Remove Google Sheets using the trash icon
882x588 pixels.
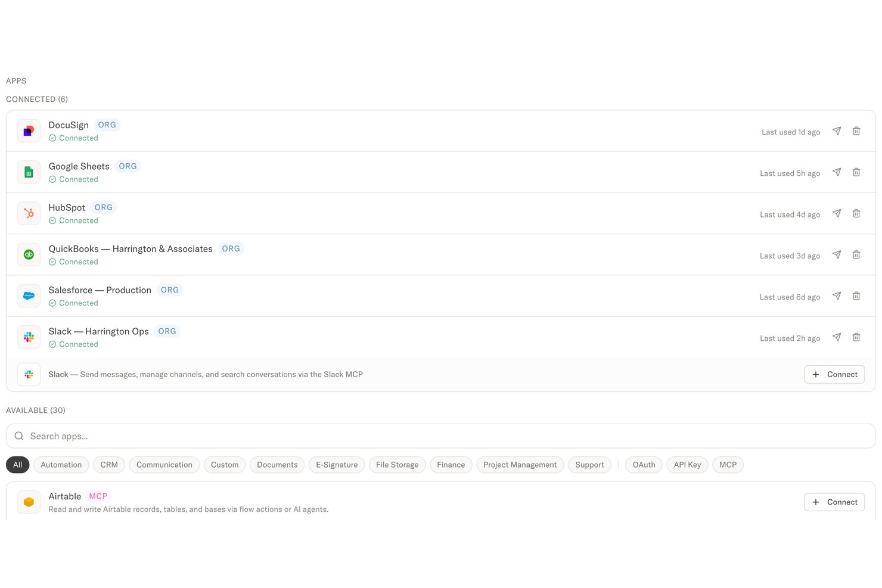point(856,172)
